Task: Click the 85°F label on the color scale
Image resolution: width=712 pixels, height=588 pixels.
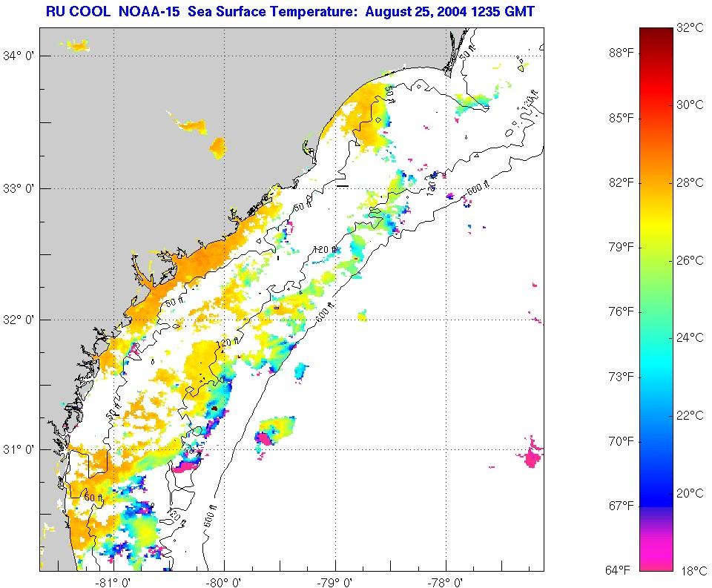Action: [x=622, y=118]
